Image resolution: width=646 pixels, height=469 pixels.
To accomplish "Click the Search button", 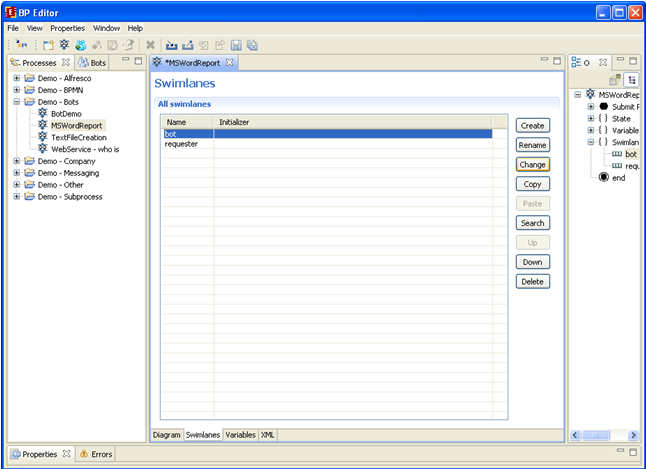I will (x=533, y=223).
